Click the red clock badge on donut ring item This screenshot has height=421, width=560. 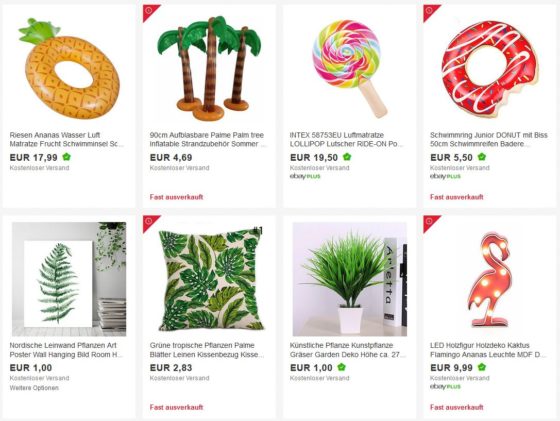pos(429,11)
